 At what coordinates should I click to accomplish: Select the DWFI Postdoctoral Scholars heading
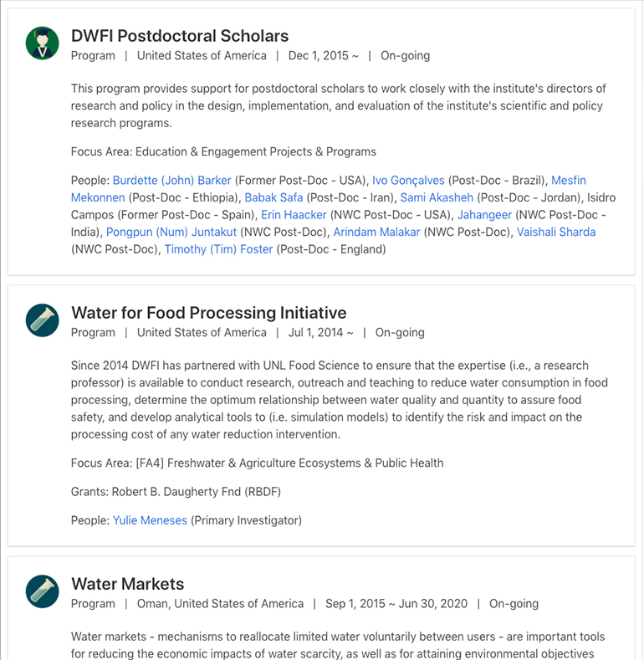coord(180,36)
